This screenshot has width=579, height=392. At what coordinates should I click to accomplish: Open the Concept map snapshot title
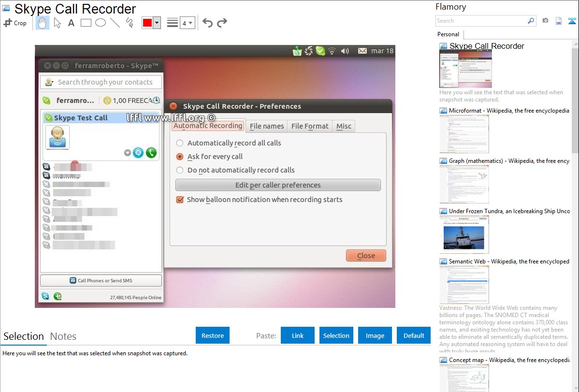pyautogui.click(x=509, y=360)
